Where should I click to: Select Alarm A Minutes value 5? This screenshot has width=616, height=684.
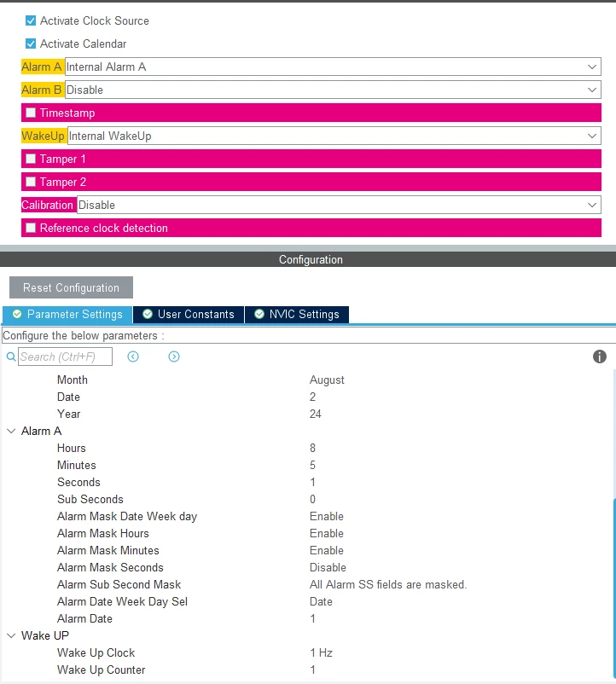pyautogui.click(x=312, y=465)
